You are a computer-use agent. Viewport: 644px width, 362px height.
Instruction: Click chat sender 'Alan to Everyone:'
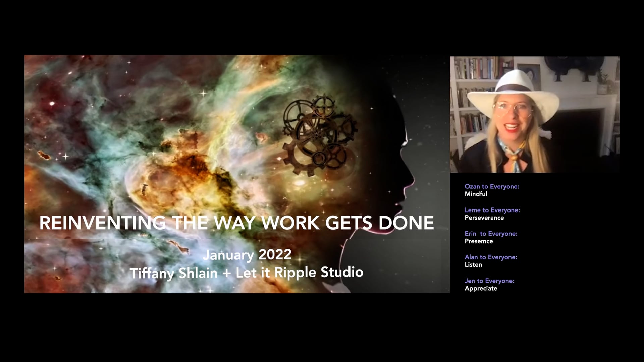click(x=491, y=257)
